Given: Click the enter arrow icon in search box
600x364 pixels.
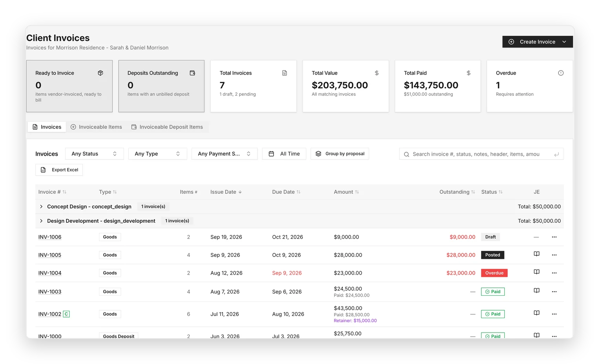Looking at the screenshot, I should tap(556, 154).
